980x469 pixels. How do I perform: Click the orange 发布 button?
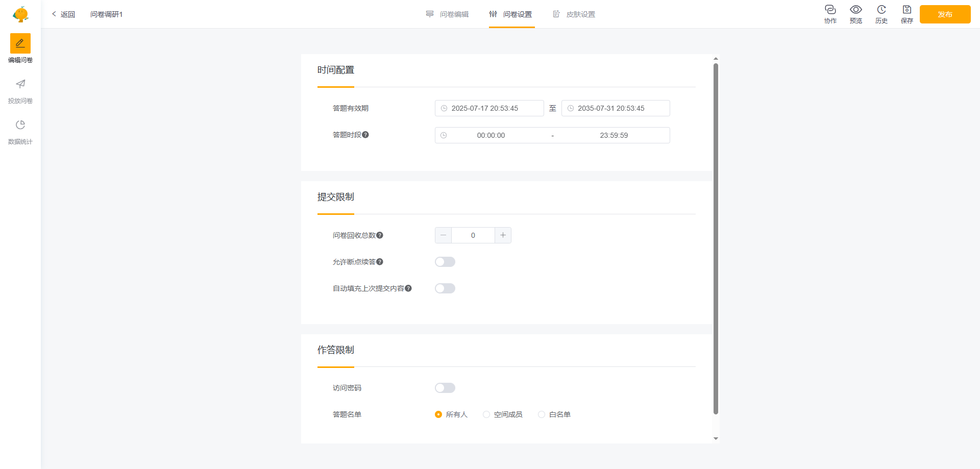[945, 14]
